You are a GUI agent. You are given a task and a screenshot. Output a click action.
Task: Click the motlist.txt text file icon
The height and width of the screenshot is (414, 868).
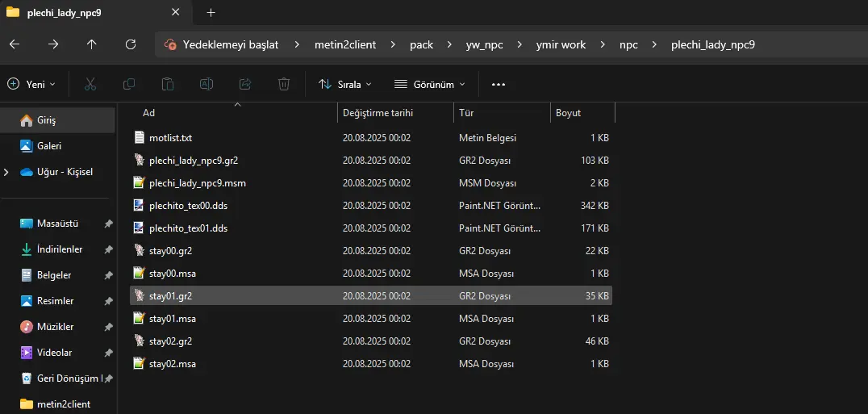pyautogui.click(x=139, y=138)
